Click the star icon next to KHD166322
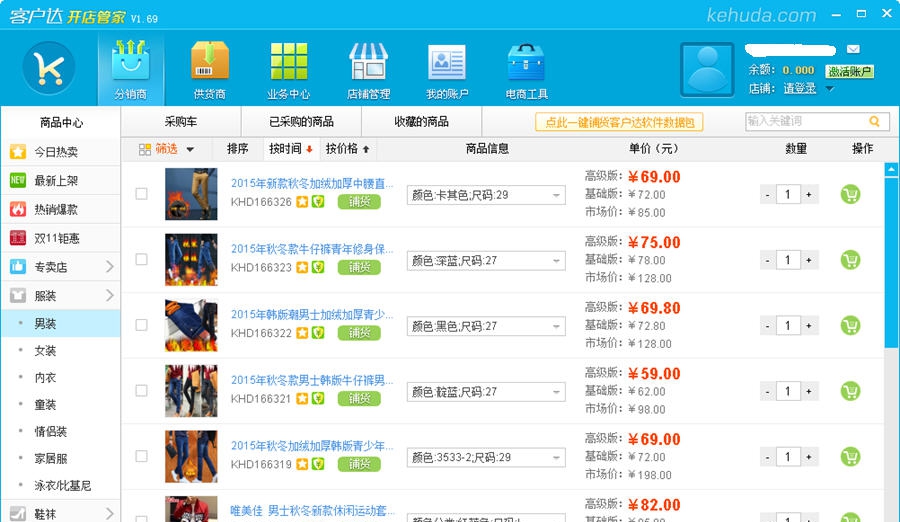900x522 pixels. [302, 332]
